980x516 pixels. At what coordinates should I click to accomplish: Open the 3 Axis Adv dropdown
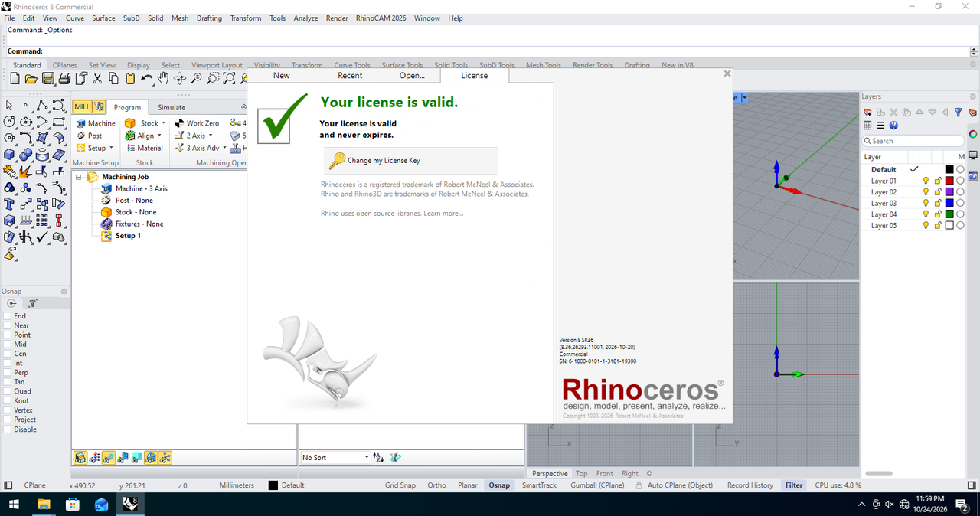[x=225, y=148]
